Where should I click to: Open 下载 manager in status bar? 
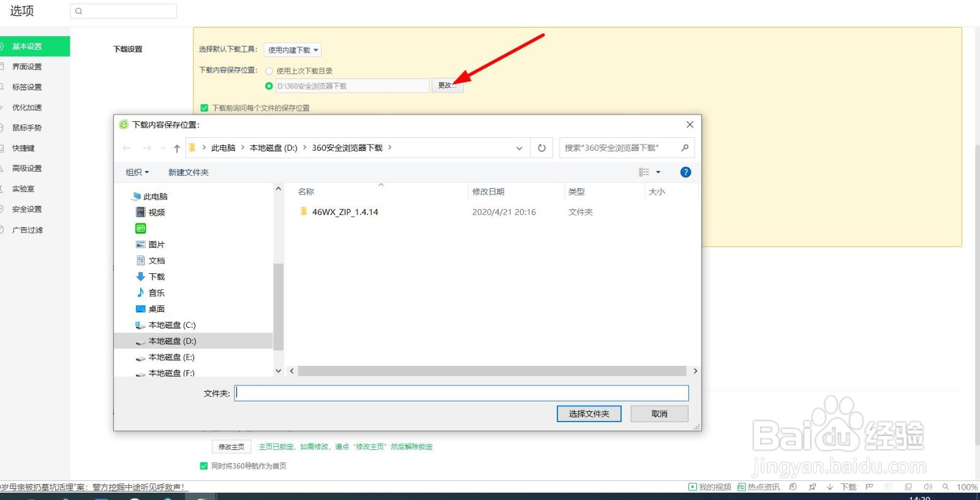(x=842, y=487)
